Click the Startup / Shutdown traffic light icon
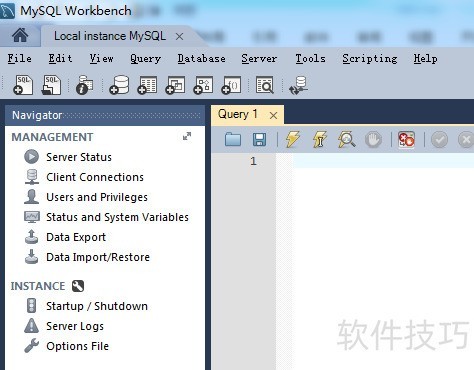The width and height of the screenshot is (474, 370). point(31,305)
